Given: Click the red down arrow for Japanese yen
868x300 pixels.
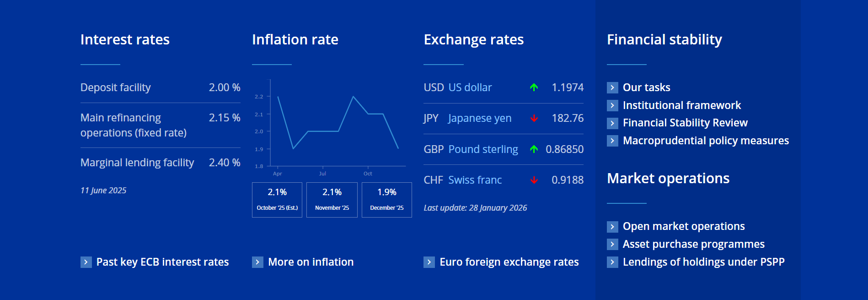Looking at the screenshot, I should coord(534,118).
